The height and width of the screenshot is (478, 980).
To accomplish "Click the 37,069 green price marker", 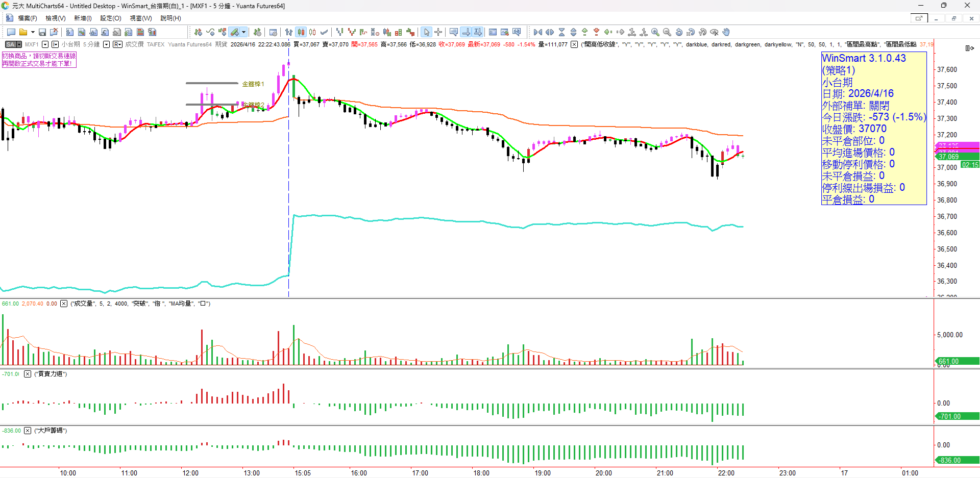I will click(x=948, y=157).
